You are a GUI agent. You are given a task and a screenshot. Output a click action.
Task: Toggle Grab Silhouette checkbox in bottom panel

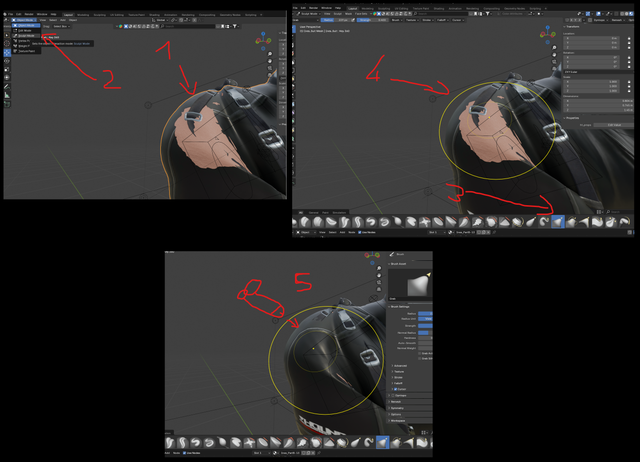pyautogui.click(x=420, y=358)
